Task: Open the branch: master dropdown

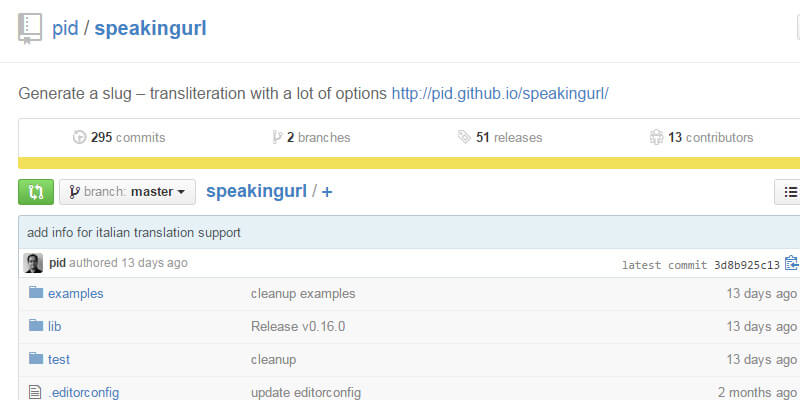Action: pos(127,192)
